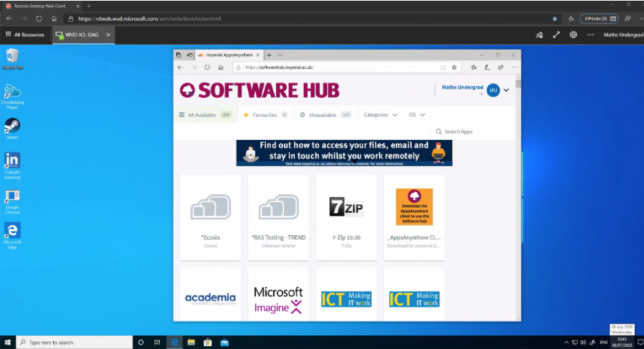Open the 7-Zip 19.00 app tile

(x=346, y=217)
